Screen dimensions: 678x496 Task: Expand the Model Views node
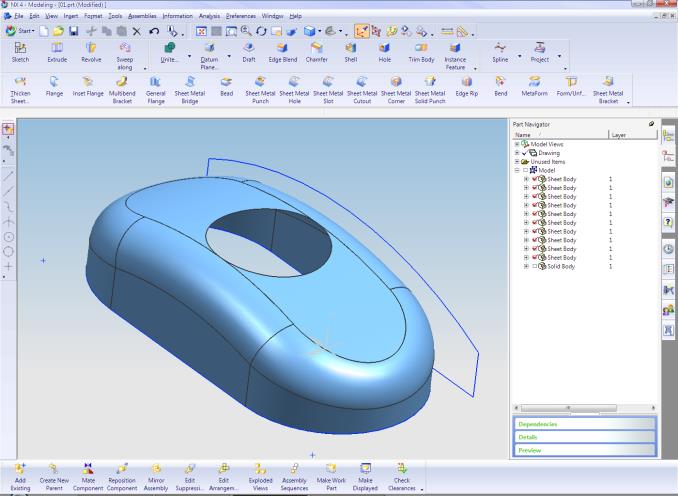point(517,144)
